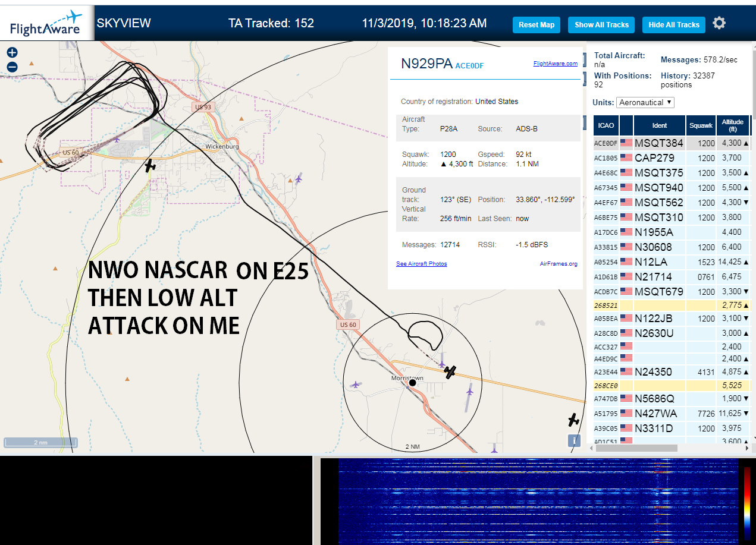Zoom in on the map with plus
756x545 pixels.
[x=12, y=52]
